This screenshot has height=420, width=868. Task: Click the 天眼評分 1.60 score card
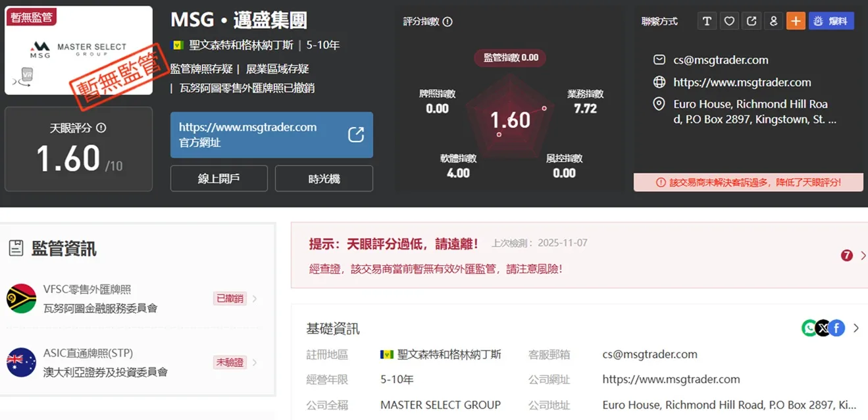pyautogui.click(x=78, y=149)
